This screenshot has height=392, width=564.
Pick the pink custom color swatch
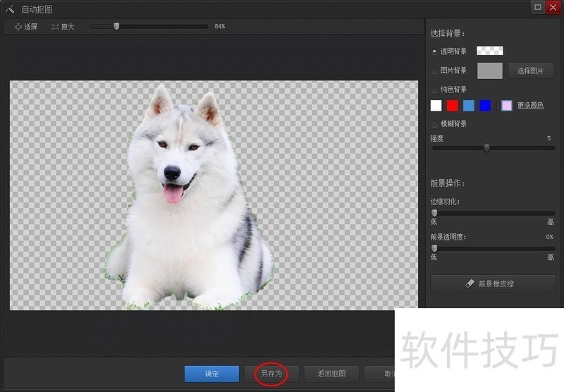click(507, 106)
